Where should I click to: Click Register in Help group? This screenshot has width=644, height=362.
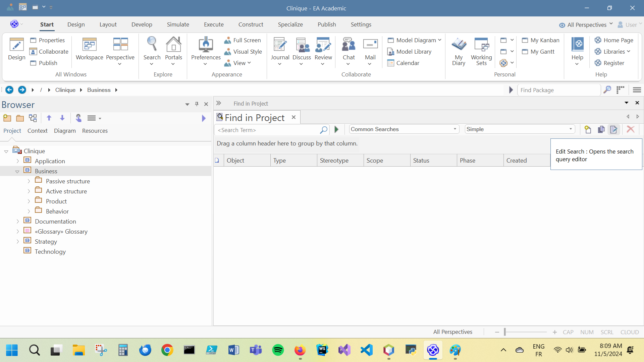click(x=609, y=63)
